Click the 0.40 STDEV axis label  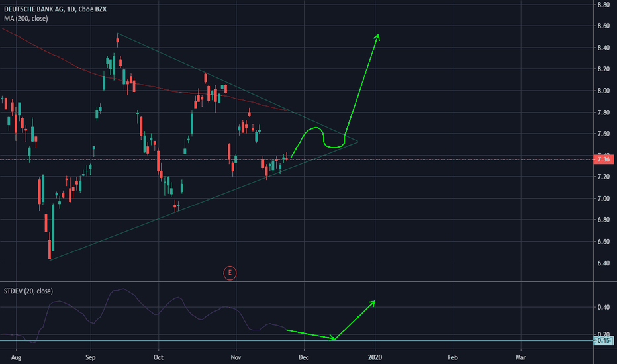coord(603,307)
